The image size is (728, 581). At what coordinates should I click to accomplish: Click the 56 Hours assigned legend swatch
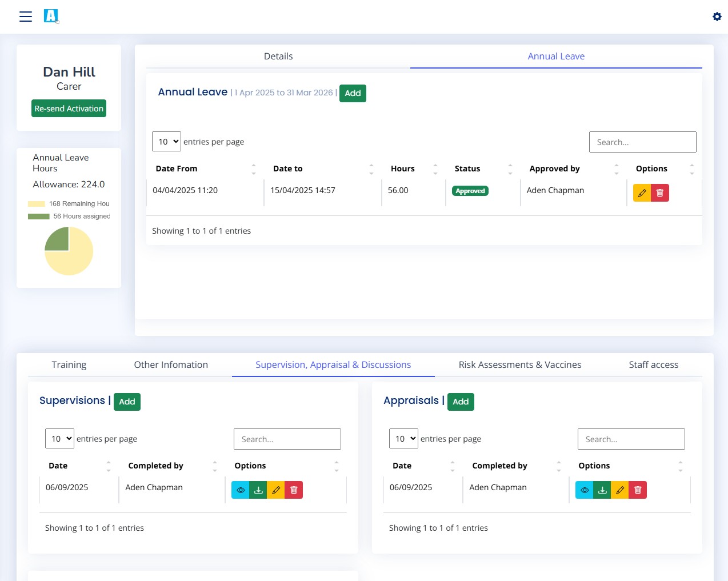point(39,217)
